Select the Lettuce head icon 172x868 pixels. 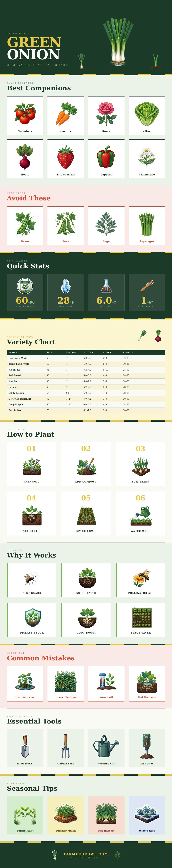coord(147,114)
